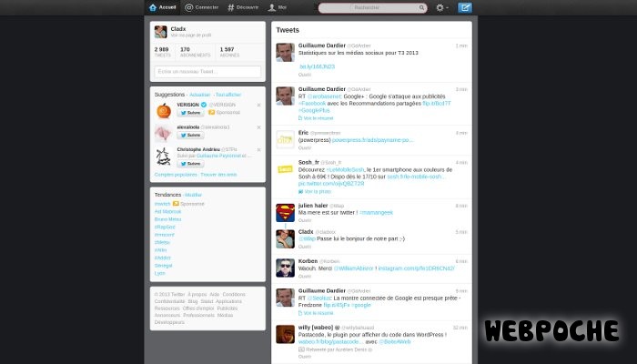Click Voir la photo on Sosh tweet

click(x=315, y=191)
